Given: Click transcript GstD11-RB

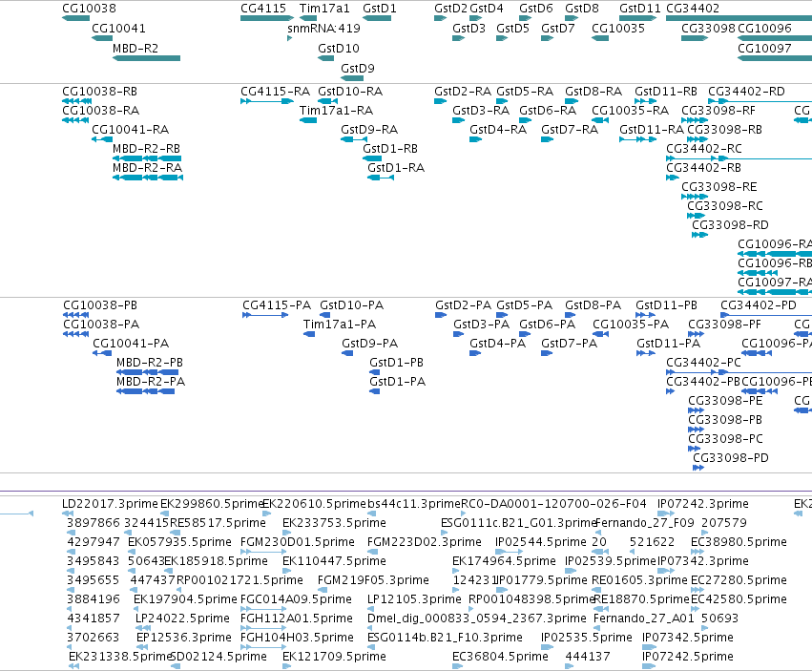Looking at the screenshot, I should click(666, 92).
